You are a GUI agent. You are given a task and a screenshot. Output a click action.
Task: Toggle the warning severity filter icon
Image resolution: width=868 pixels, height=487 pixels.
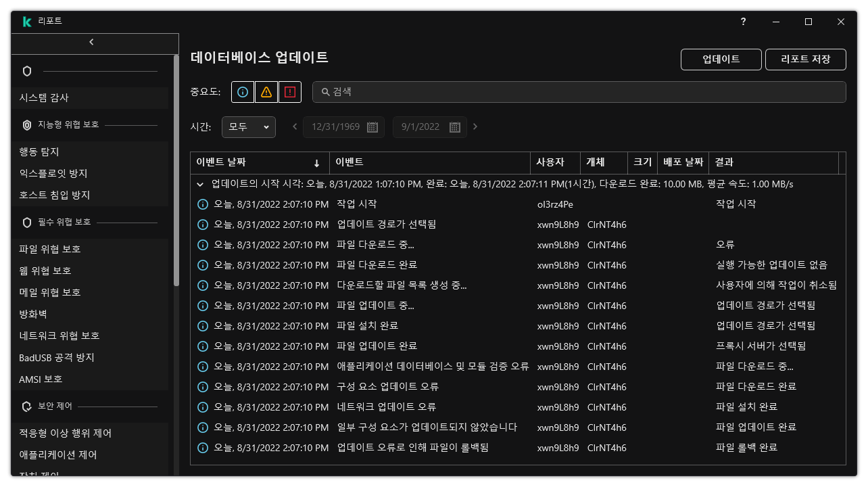(x=266, y=92)
